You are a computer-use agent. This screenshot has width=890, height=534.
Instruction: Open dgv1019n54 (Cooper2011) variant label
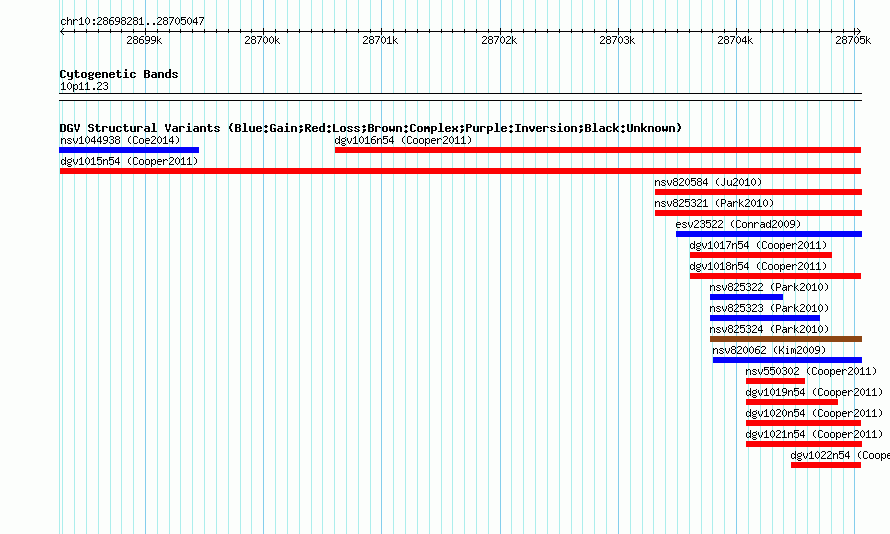[x=815, y=392]
